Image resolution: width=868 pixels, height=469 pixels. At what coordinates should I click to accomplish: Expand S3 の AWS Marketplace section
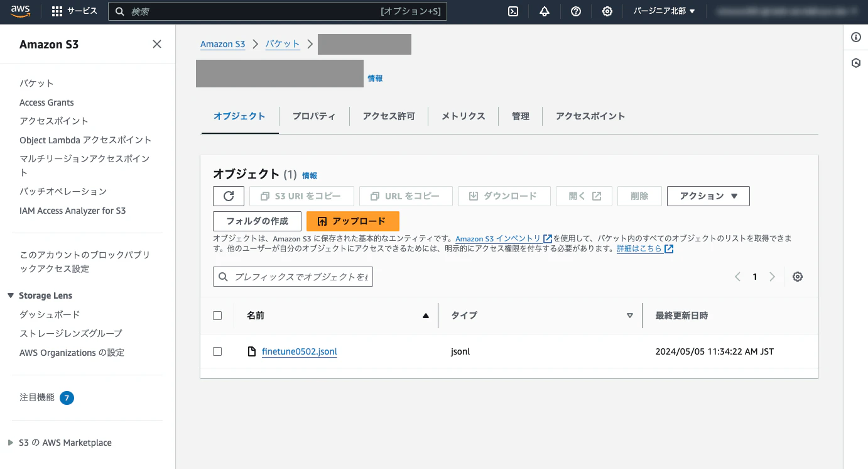click(x=11, y=443)
